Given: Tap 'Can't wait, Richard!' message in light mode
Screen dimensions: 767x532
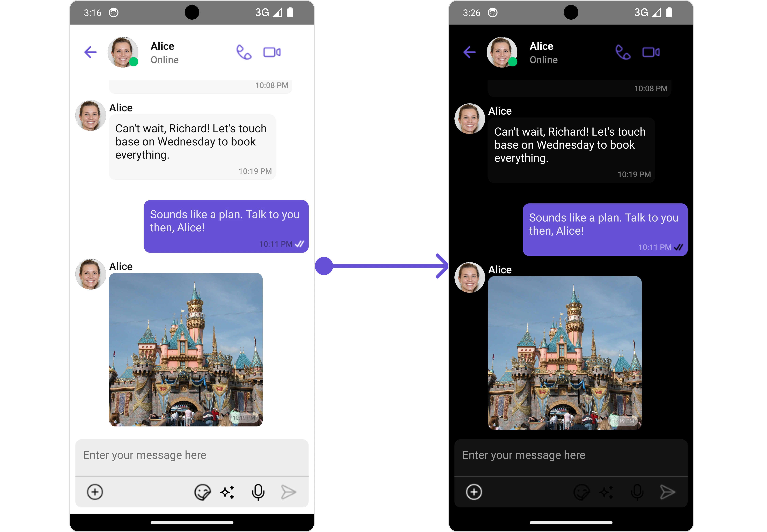Looking at the screenshot, I should click(x=192, y=147).
